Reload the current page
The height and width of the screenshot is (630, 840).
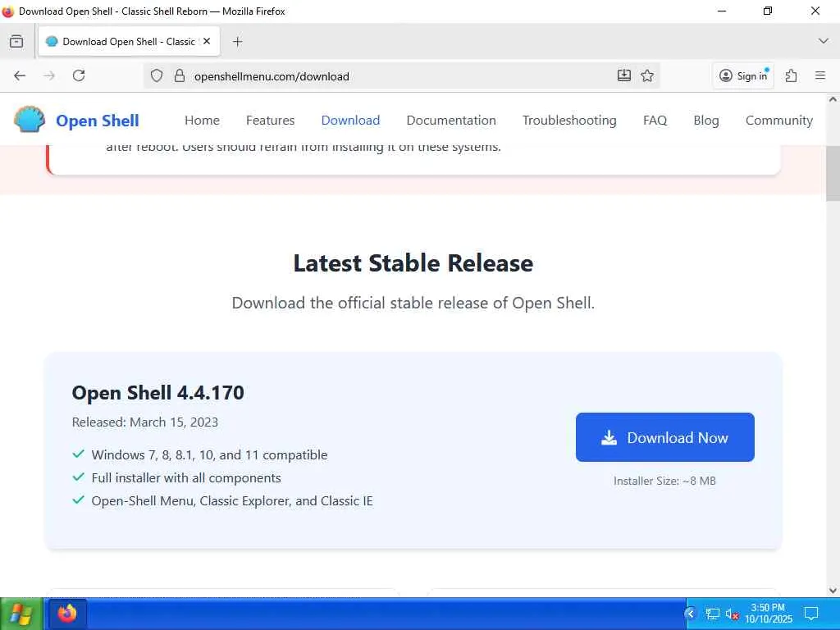tap(79, 75)
